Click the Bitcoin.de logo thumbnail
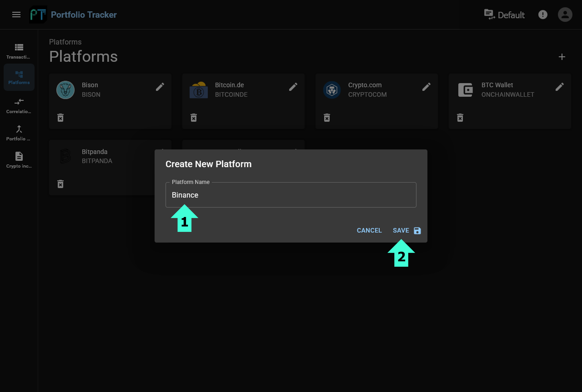The width and height of the screenshot is (582, 392). point(199,90)
